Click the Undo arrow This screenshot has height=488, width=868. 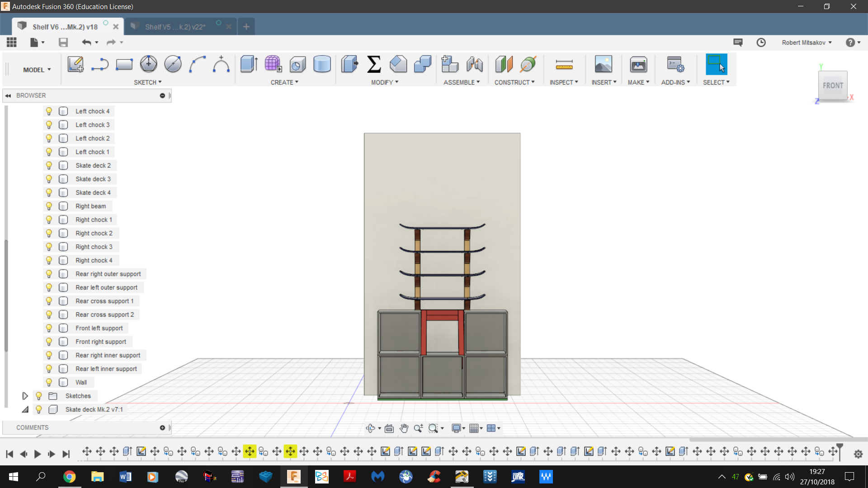point(86,42)
